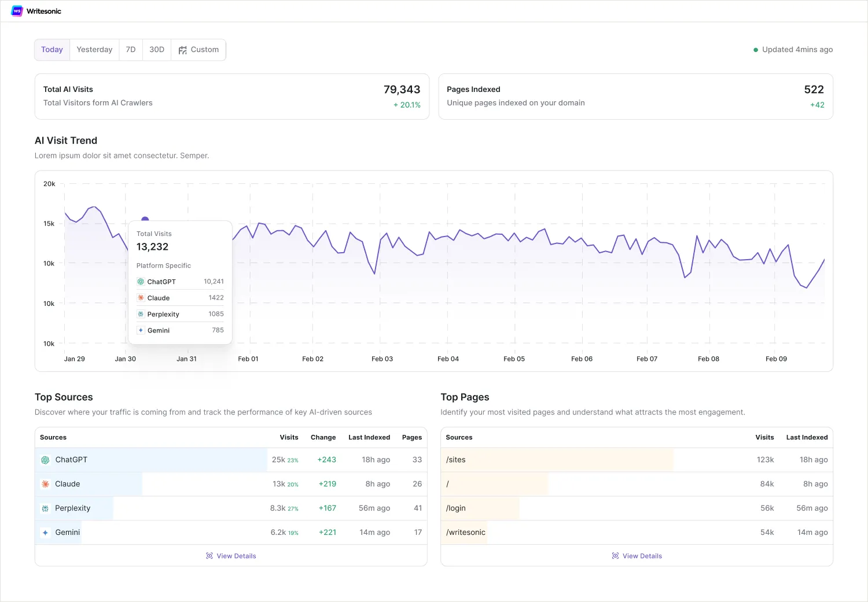Click the Writesonic logo icon
868x602 pixels.
17,11
